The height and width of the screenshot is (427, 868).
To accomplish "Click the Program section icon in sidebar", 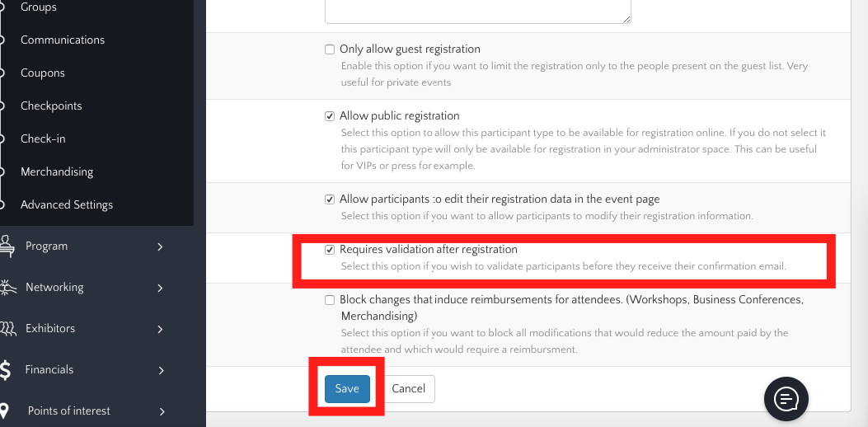I will click(x=7, y=246).
